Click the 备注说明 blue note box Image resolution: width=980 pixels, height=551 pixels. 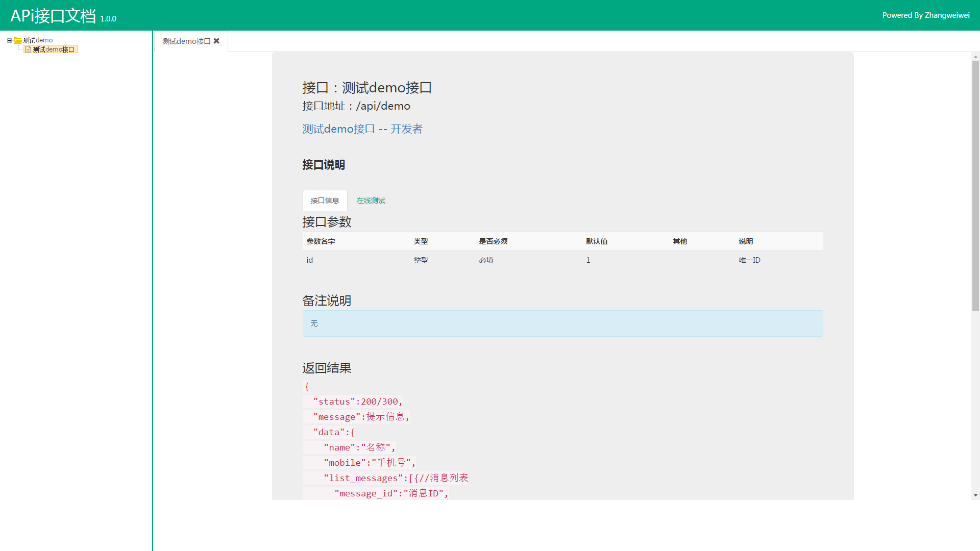[562, 323]
